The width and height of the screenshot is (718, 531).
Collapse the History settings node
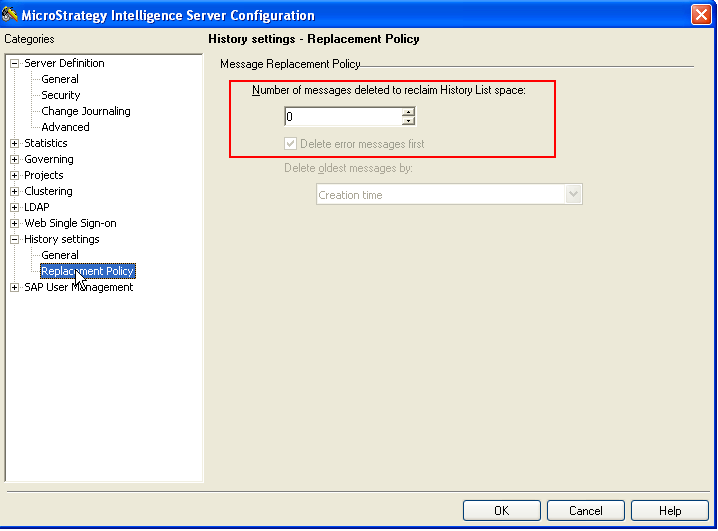[x=15, y=239]
